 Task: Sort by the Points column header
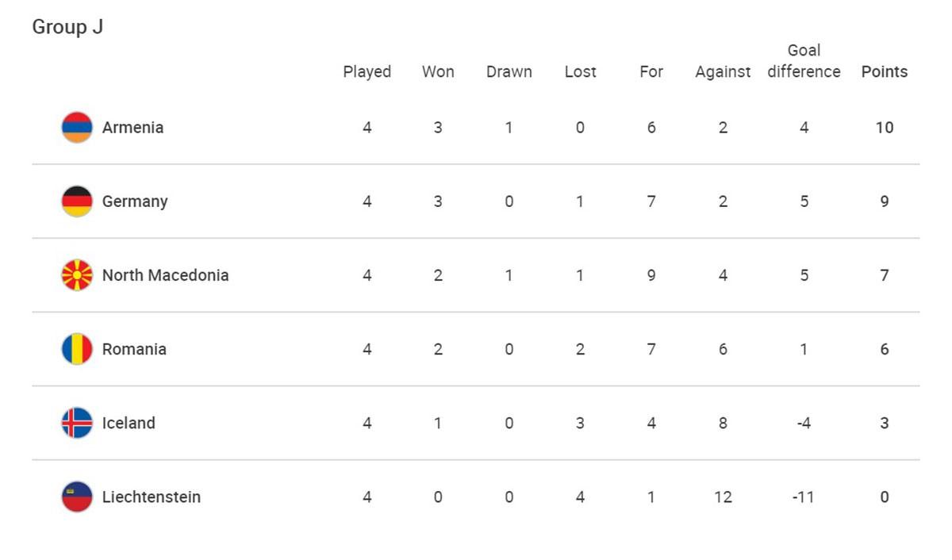884,71
